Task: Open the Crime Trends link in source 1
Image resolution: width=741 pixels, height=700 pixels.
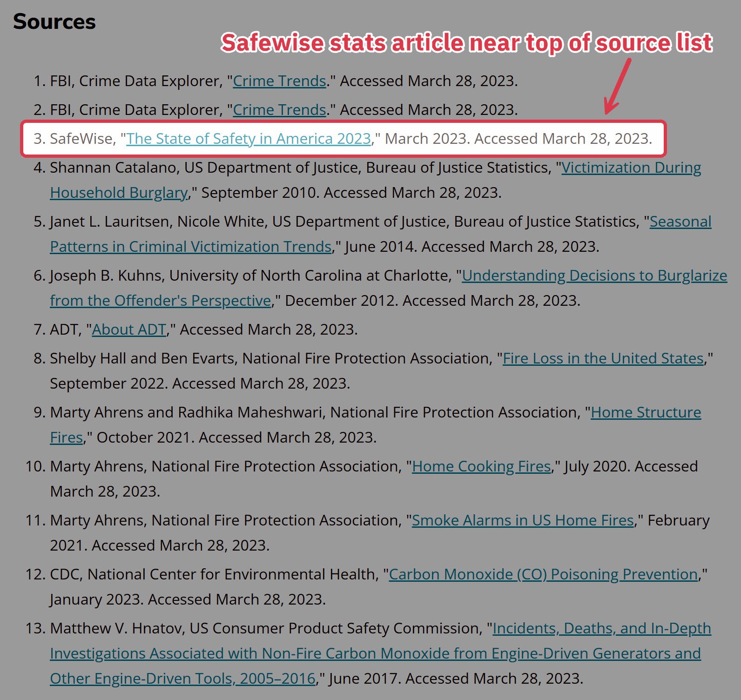Action: [x=279, y=81]
